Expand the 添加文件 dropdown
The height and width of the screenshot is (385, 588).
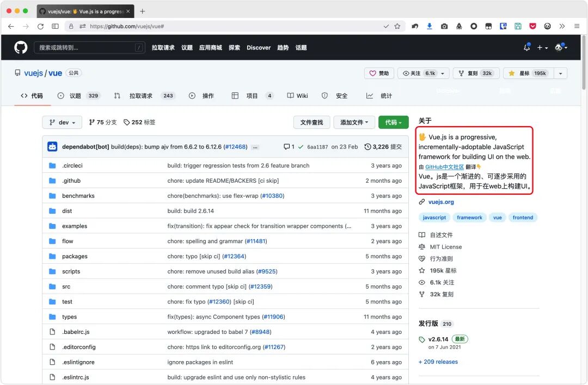tap(354, 122)
